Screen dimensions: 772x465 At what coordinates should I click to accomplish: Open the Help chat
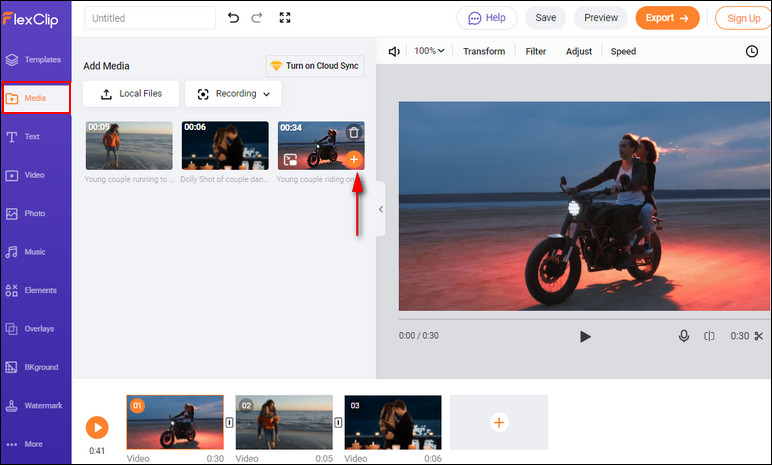[486, 18]
